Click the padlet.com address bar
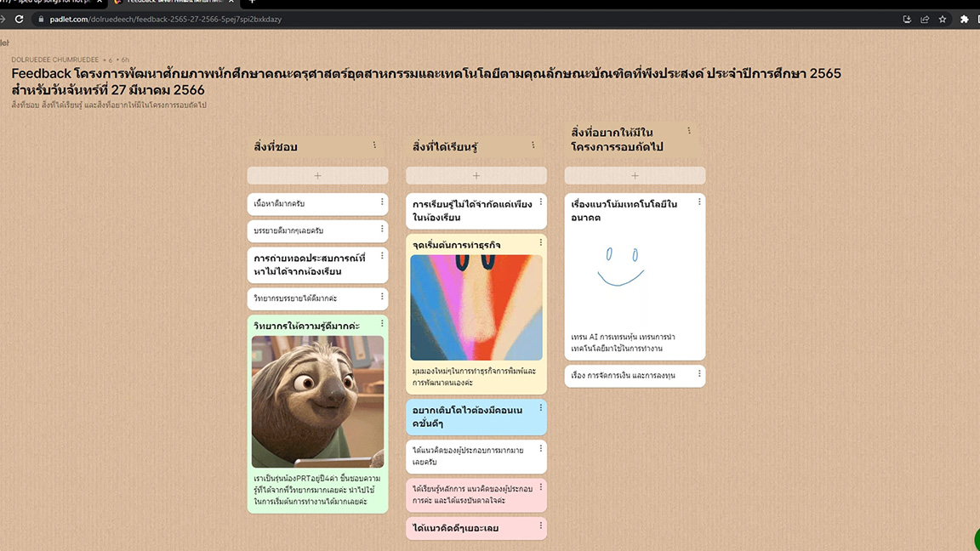 [x=166, y=20]
